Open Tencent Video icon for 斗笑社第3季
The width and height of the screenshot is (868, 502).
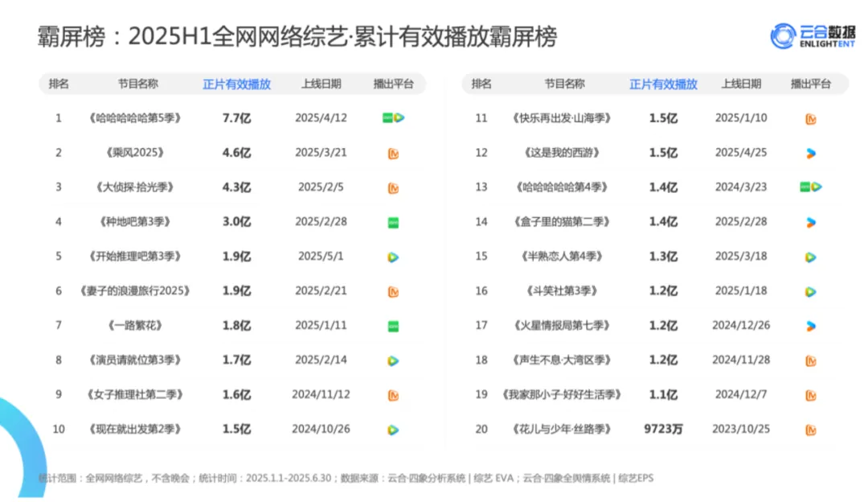point(811,291)
